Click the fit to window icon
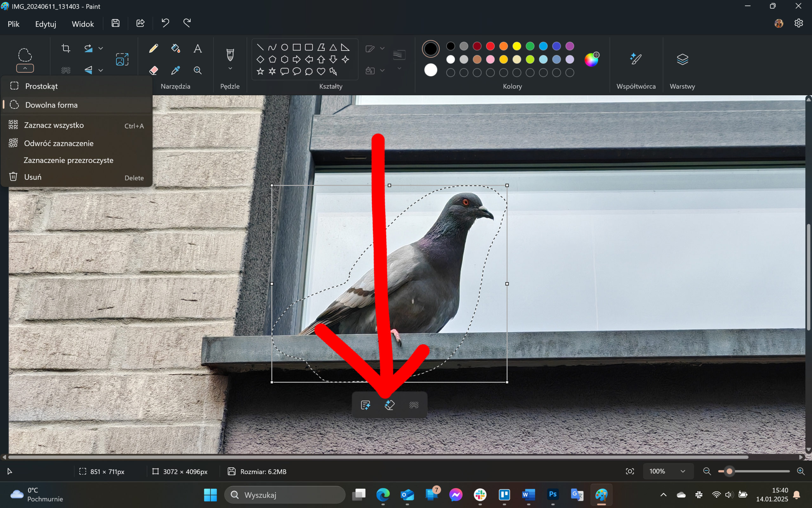 pyautogui.click(x=630, y=471)
